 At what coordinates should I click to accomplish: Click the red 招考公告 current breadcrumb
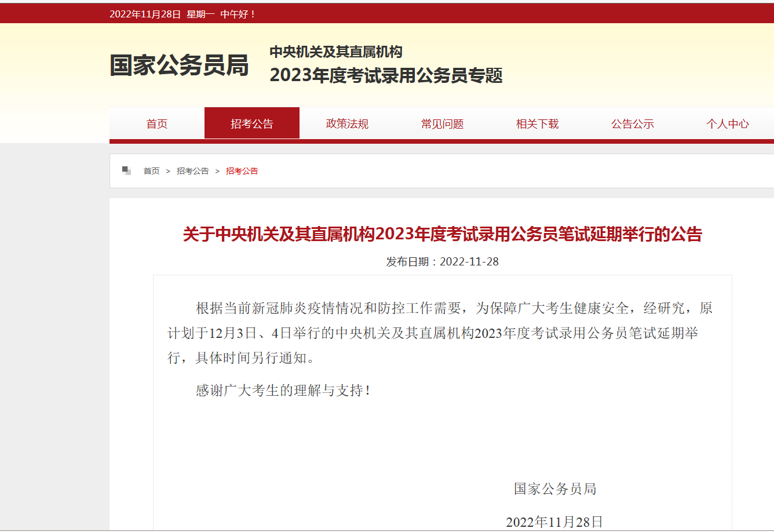point(242,171)
